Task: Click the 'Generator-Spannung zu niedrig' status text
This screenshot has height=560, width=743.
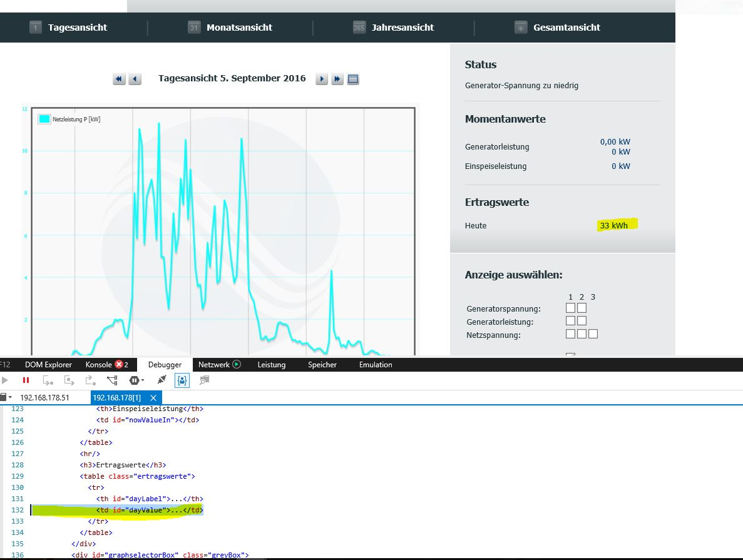Action: coord(521,86)
